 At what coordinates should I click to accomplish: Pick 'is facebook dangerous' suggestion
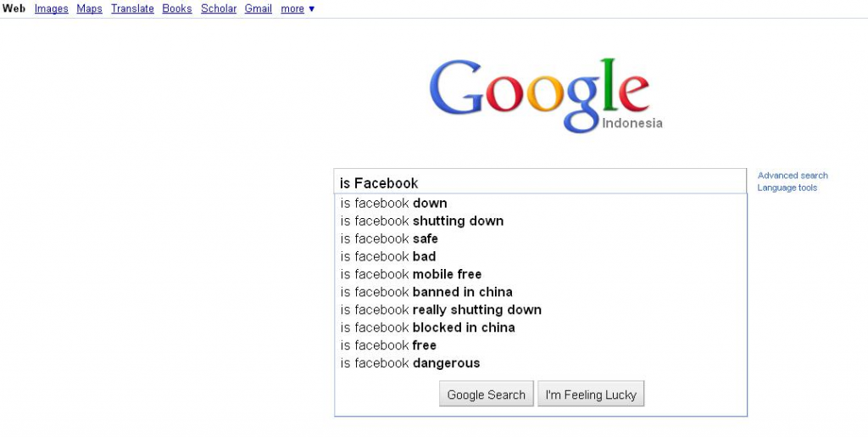(540, 363)
